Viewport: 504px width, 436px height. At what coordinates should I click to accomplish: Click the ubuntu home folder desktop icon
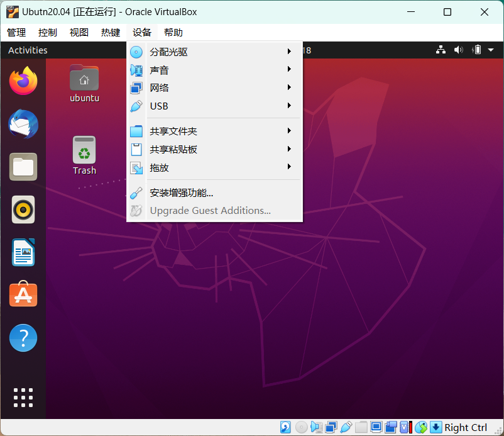85,84
